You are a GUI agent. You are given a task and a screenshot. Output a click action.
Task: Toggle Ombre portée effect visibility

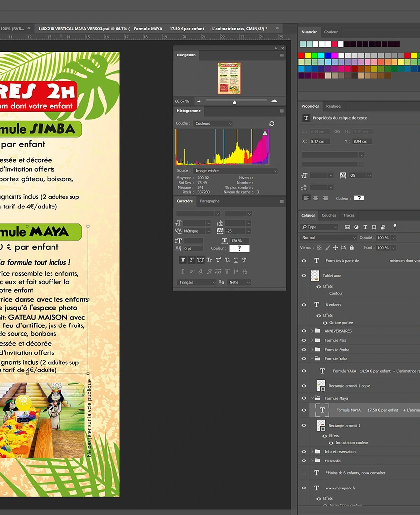[325, 323]
